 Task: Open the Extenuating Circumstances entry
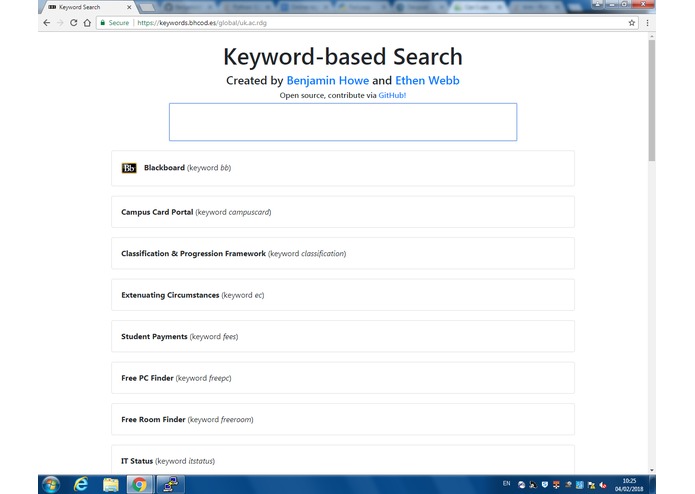343,295
